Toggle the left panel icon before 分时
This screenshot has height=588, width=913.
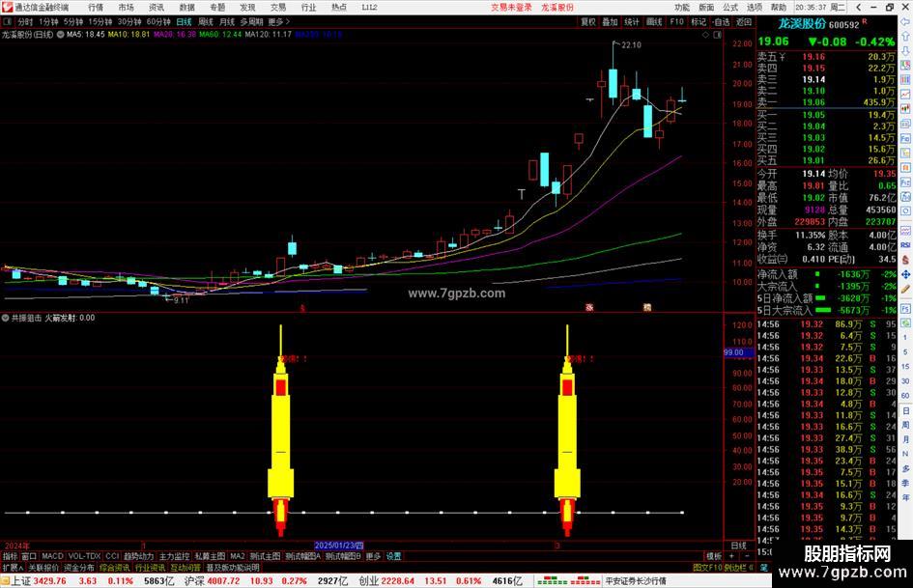click(x=7, y=21)
